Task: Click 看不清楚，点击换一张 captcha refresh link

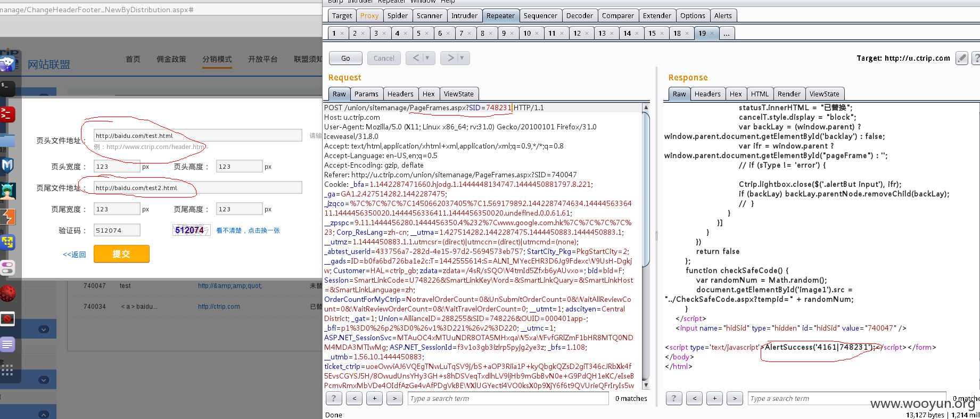Action: click(248, 231)
